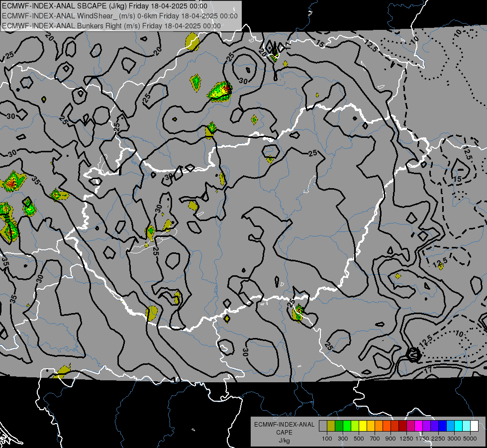The image size is (487, 448).
Task: Click the 100 value under the color scale
Action: tap(327, 439)
